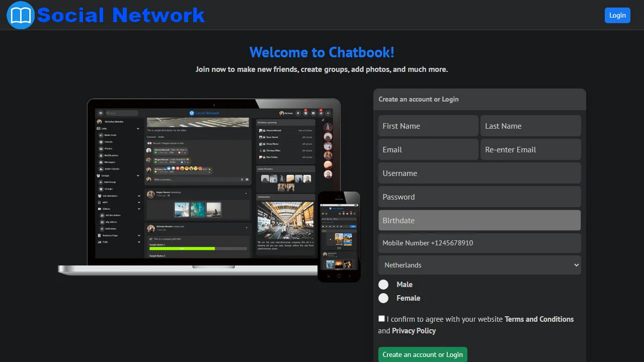
Task: Click the Add Group plus icon
Action: (x=101, y=182)
